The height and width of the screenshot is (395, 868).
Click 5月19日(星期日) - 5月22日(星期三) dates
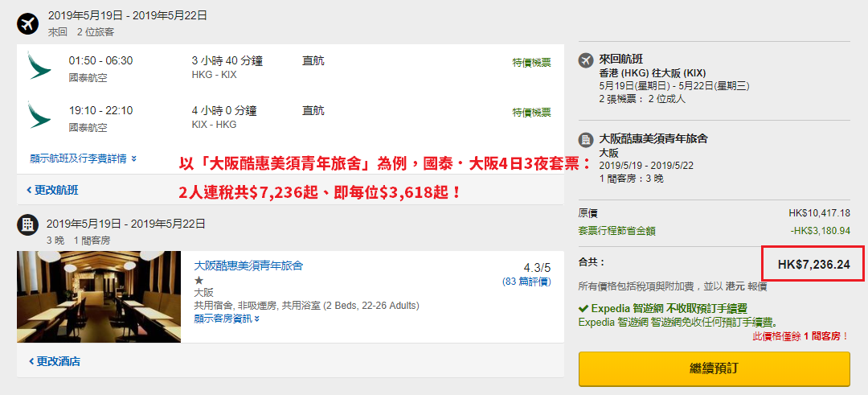pos(674,86)
